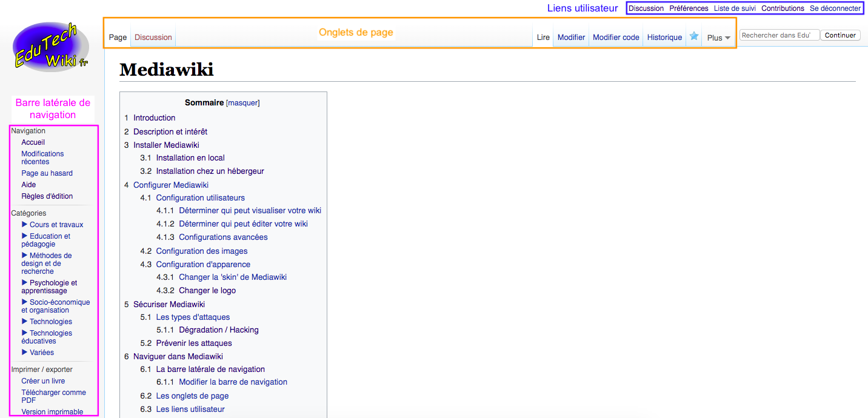Image resolution: width=868 pixels, height=418 pixels.
Task: Open user Discussion link at top
Action: point(646,8)
